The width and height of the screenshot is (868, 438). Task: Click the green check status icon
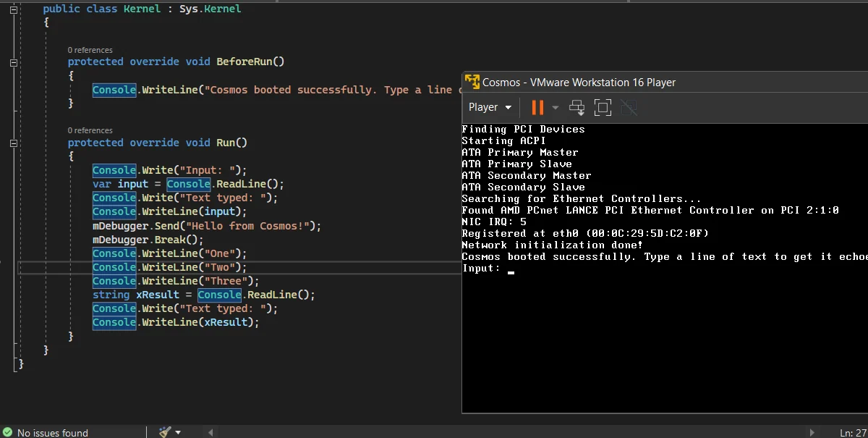(7, 432)
